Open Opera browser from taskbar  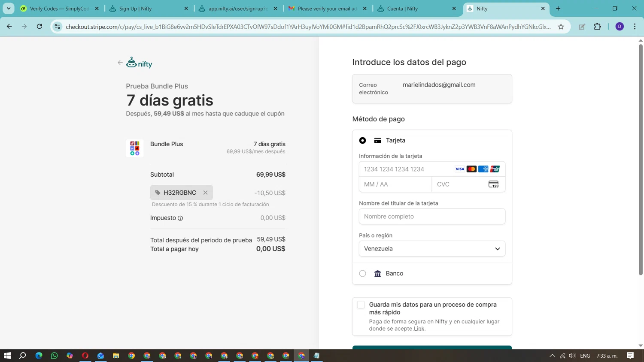[x=85, y=356]
